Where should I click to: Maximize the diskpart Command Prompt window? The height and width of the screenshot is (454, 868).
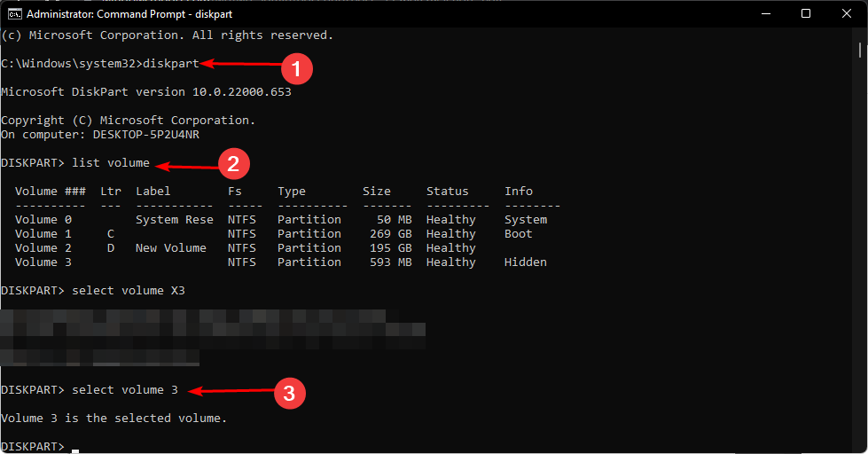(806, 14)
